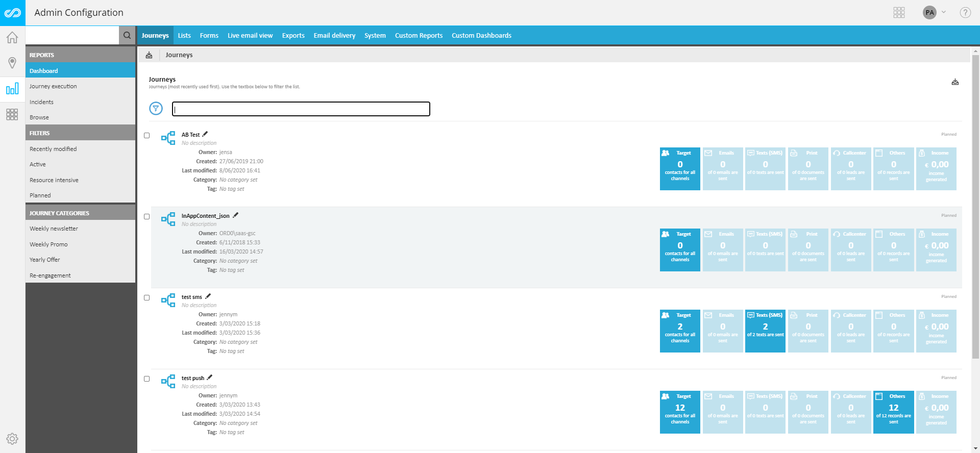Screen dimensions: 980x453
Task: Click the vertical scrollbar on the right
Action: 975,204
